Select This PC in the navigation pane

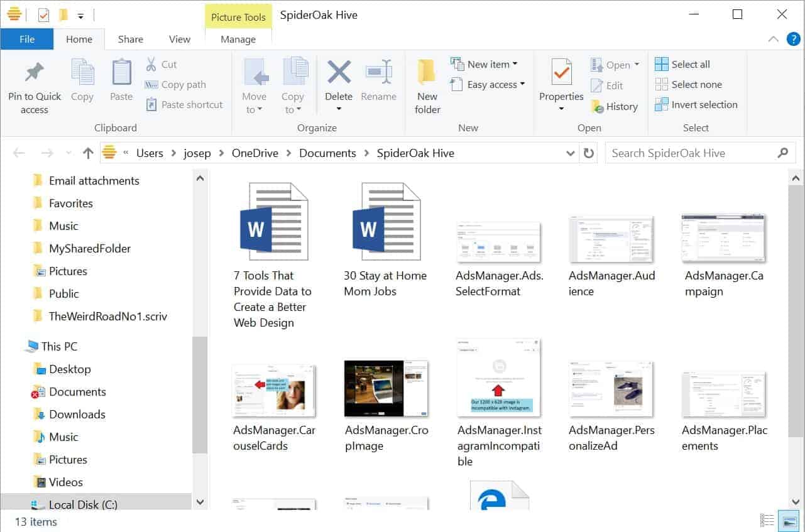pos(60,347)
